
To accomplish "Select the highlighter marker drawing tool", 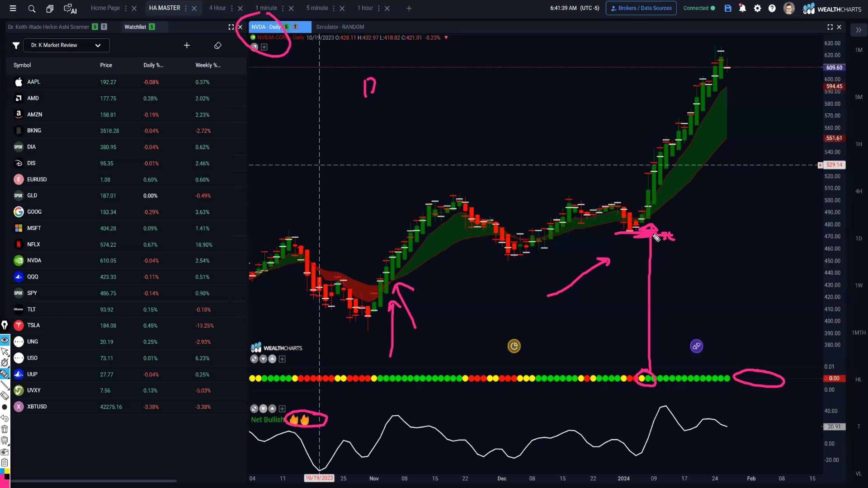I will pos(5,374).
